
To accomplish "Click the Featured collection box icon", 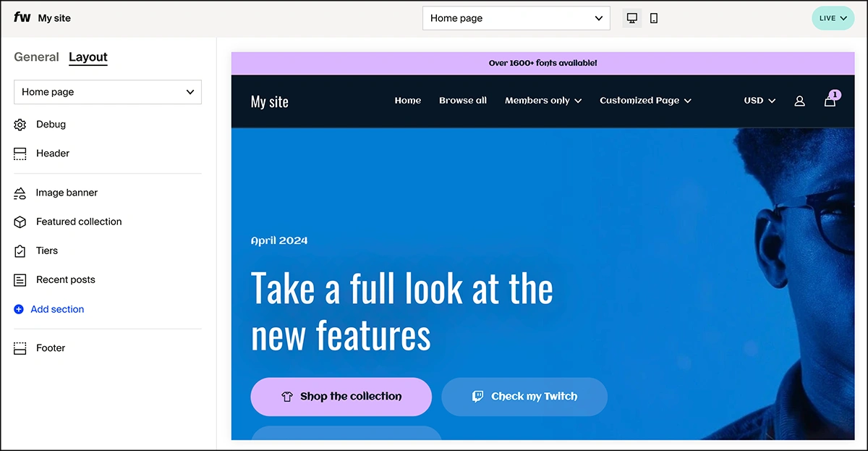I will pos(20,222).
